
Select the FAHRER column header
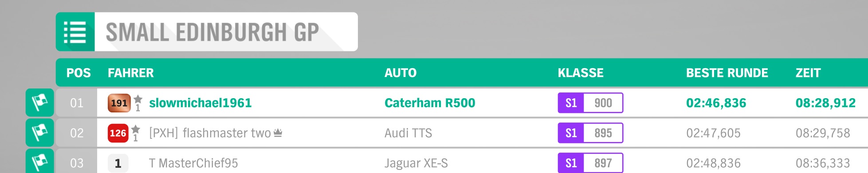[131, 73]
